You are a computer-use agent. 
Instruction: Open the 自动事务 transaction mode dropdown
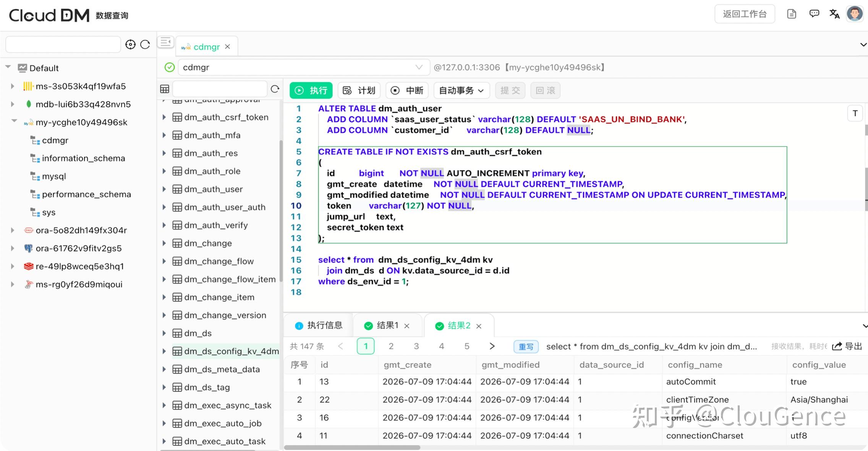(462, 91)
